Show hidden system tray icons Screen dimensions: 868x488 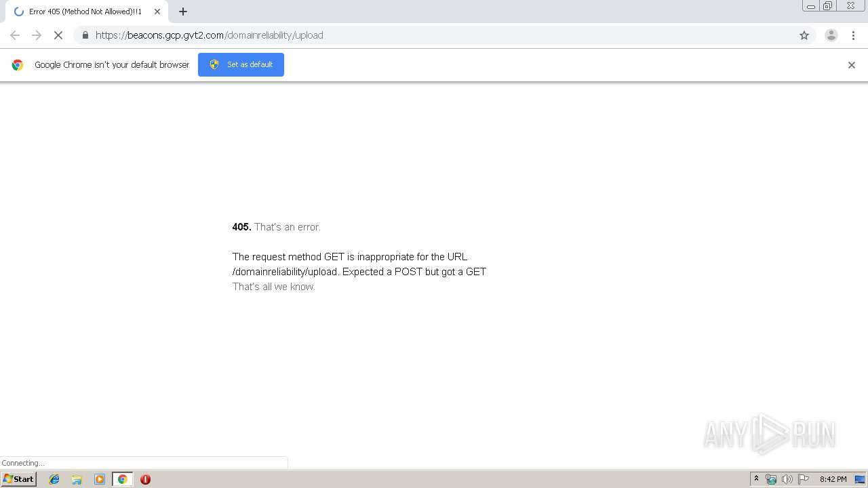[x=756, y=479]
